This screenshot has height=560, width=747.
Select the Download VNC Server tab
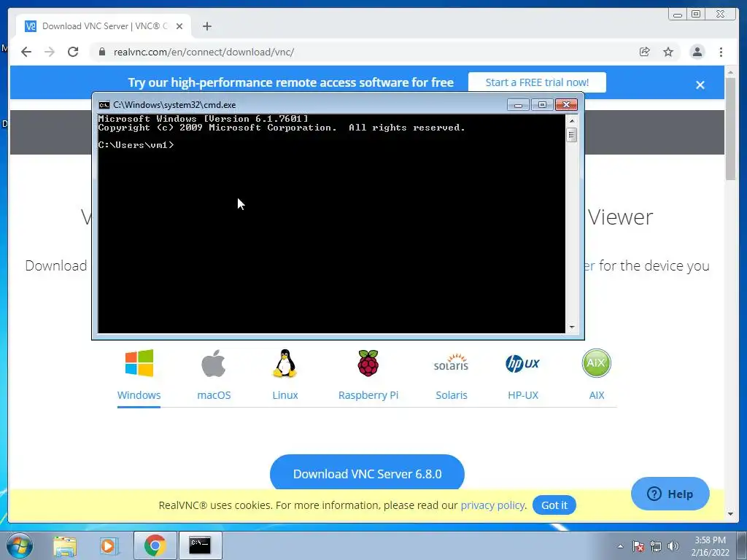[104, 26]
